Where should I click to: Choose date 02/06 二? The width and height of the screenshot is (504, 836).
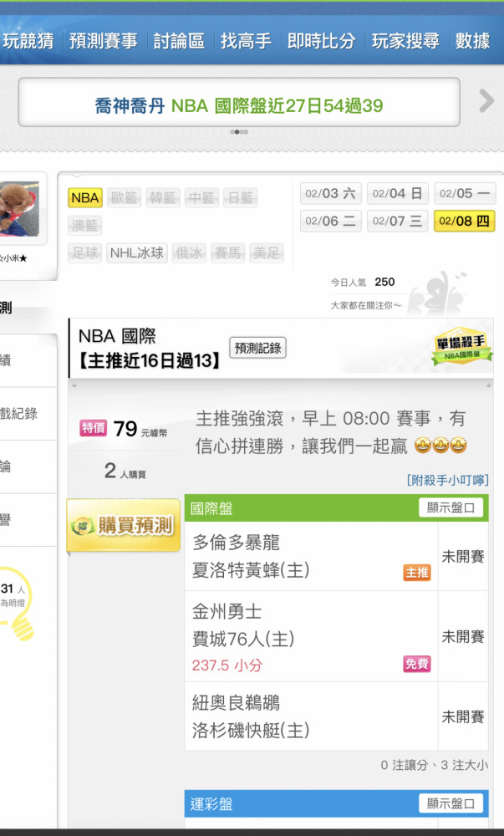tap(331, 221)
